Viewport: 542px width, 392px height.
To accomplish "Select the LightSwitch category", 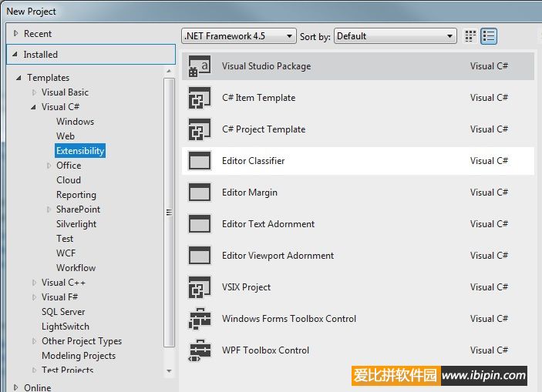I will click(x=66, y=327).
